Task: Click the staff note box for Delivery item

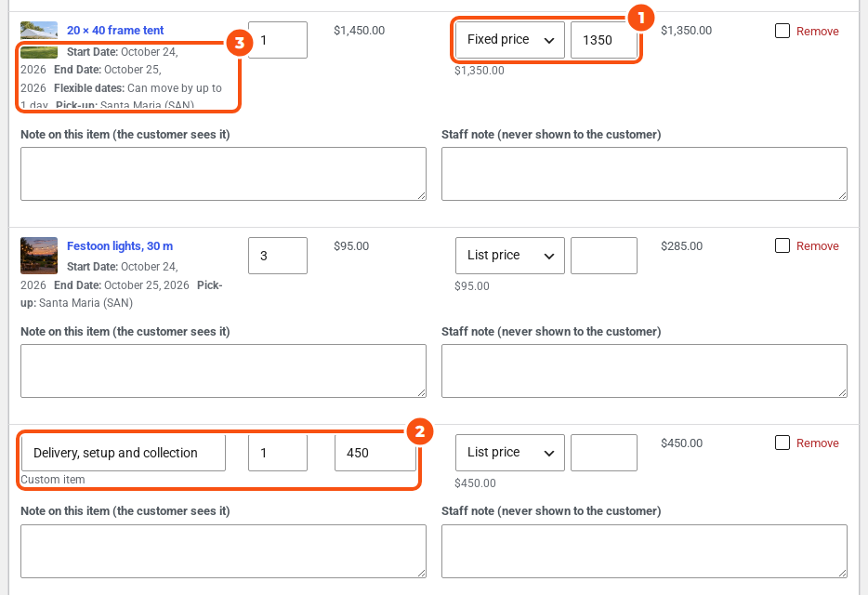Action: tap(644, 551)
